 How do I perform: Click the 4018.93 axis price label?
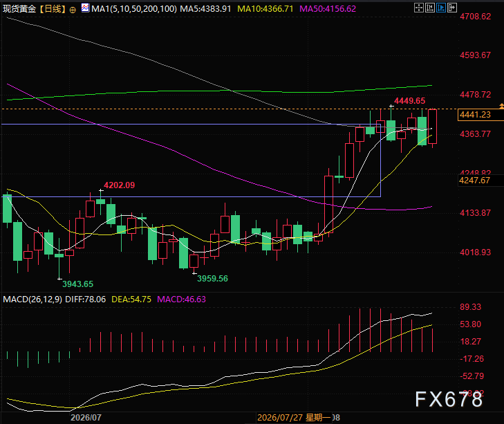click(x=476, y=252)
